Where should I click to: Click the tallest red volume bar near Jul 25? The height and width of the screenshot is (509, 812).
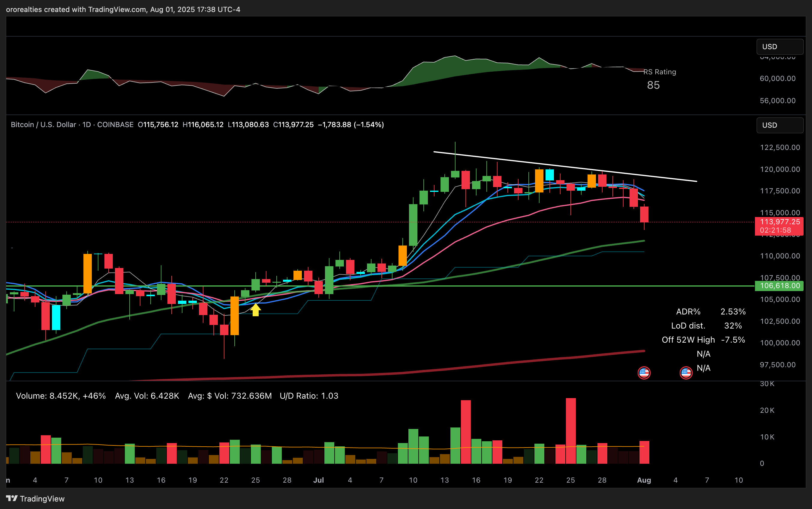pyautogui.click(x=571, y=431)
